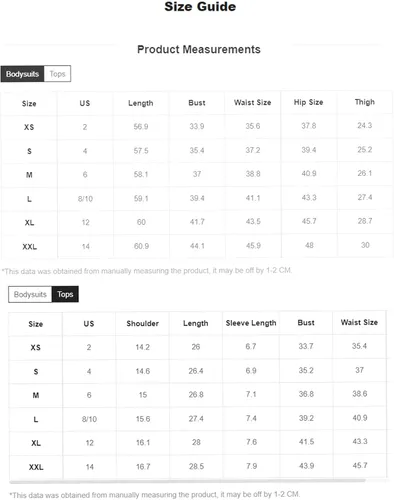394x500 pixels.
Task: Click the Hip Size column header
Action: coord(309,102)
